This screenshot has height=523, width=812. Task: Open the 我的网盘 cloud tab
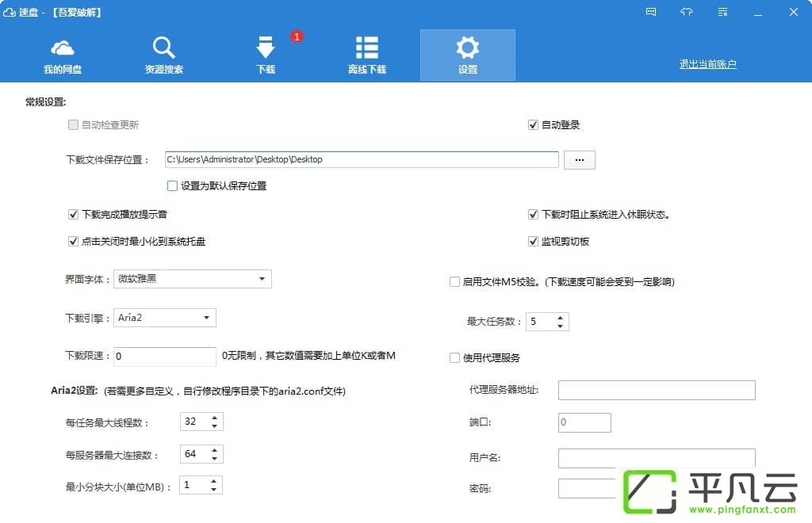coord(63,56)
